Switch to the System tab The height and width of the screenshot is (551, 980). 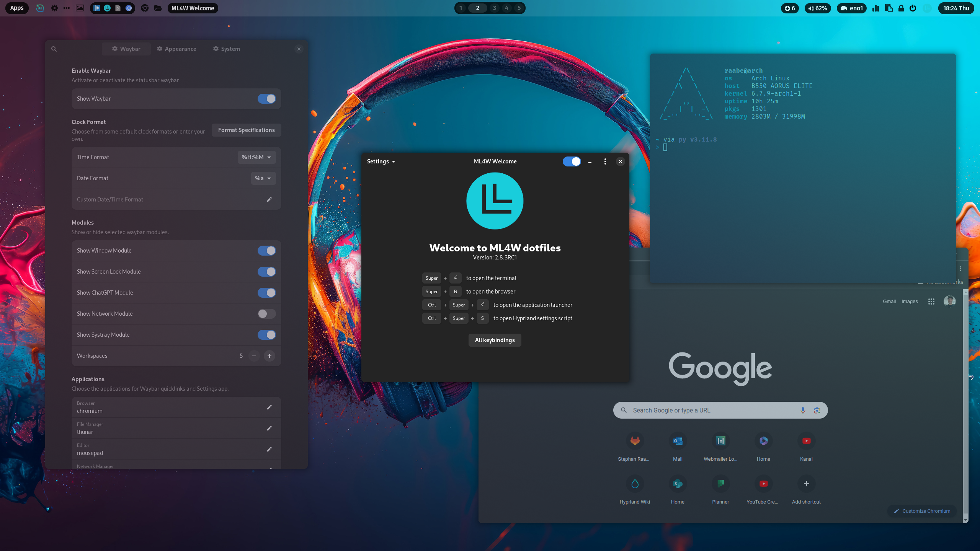click(x=226, y=49)
